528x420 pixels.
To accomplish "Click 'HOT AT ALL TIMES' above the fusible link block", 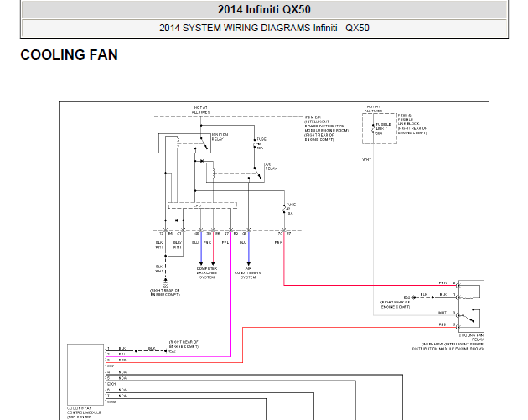I will [373, 108].
